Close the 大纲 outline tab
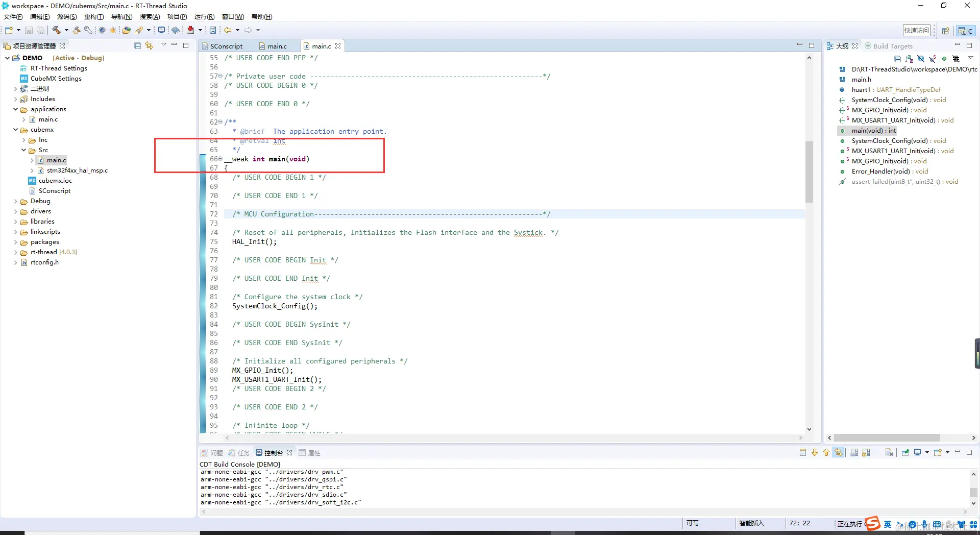Image resolution: width=980 pixels, height=535 pixels. 855,46
